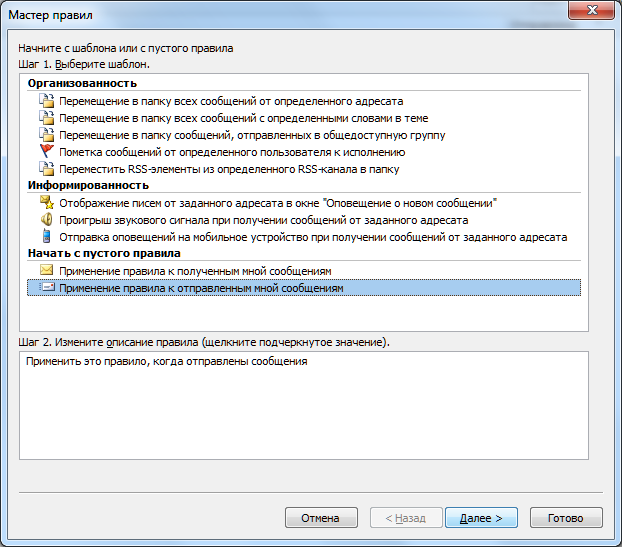Click the envelope icon for received messages rule
The image size is (622, 547).
(x=46, y=271)
